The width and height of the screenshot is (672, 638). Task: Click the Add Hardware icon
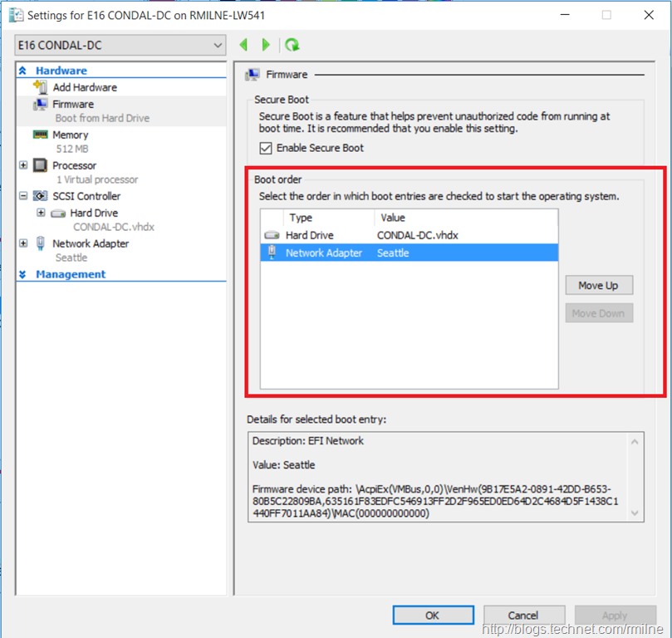tap(40, 87)
